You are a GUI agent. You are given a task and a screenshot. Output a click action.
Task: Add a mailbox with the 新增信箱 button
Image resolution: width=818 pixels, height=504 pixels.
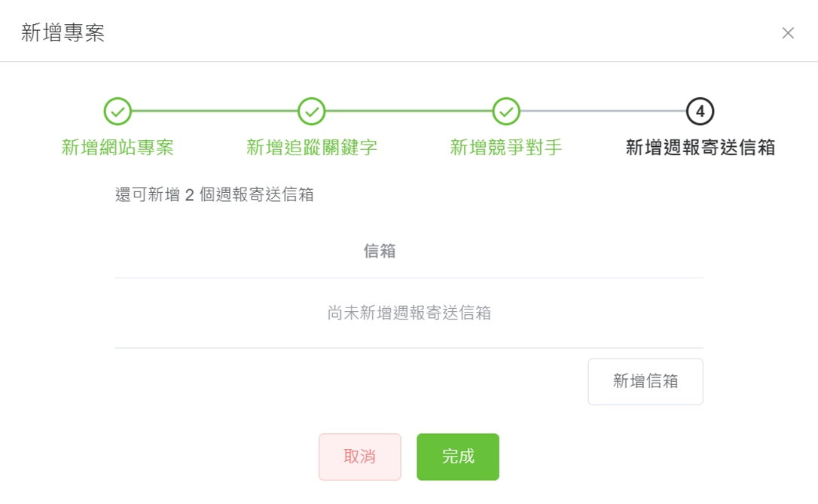[x=646, y=381]
